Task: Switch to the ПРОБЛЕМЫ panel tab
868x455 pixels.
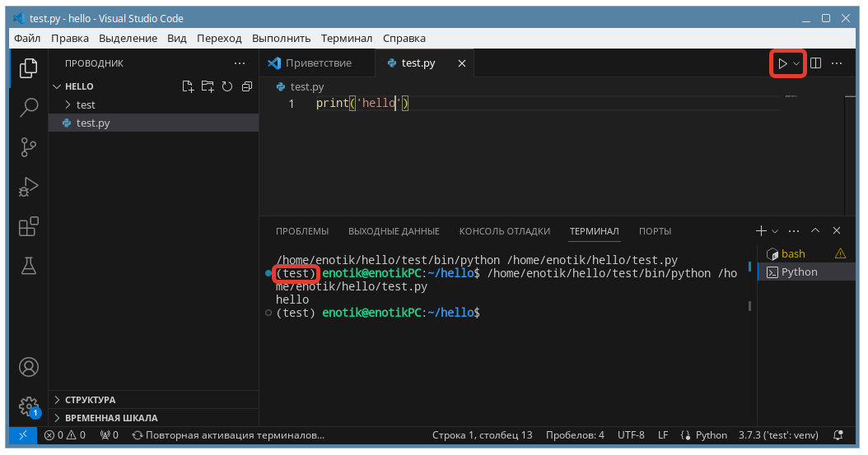Action: [x=302, y=231]
